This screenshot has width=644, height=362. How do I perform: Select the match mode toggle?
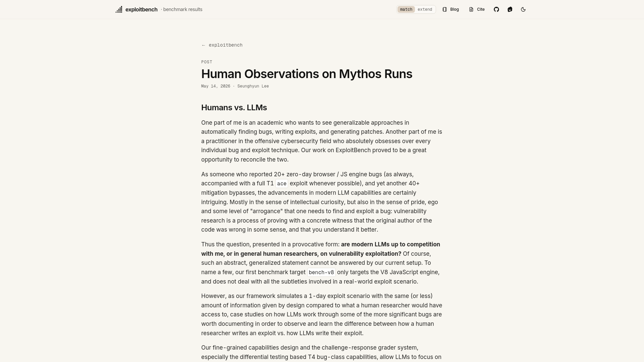406,9
